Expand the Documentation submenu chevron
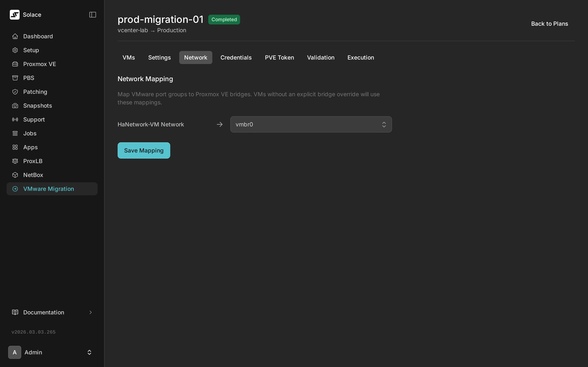The width and height of the screenshot is (588, 367). pos(90,312)
